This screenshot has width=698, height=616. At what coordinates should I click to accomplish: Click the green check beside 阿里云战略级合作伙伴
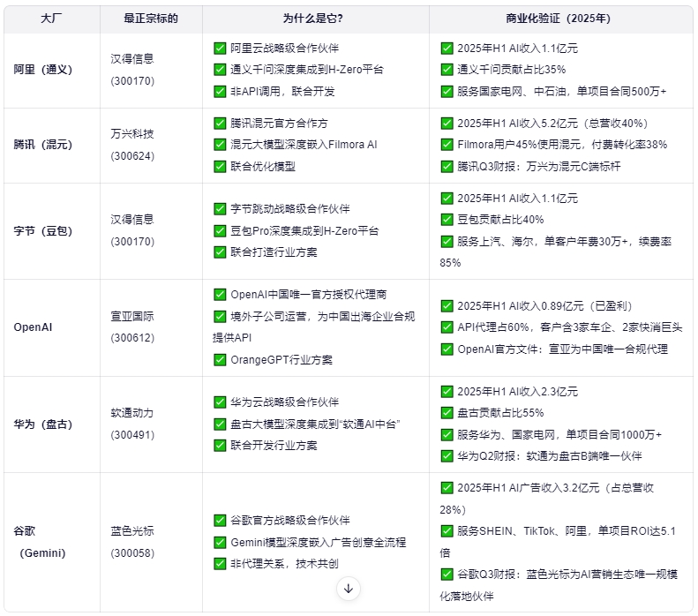(x=220, y=48)
